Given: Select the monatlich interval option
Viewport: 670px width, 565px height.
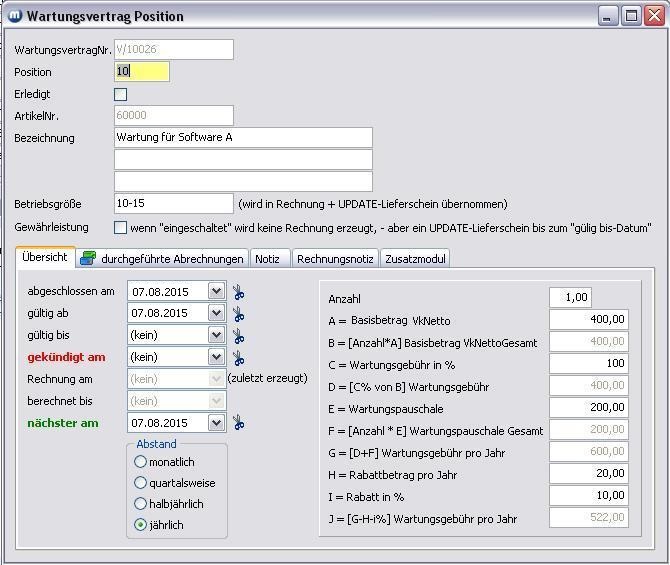Looking at the screenshot, I should point(140,462).
